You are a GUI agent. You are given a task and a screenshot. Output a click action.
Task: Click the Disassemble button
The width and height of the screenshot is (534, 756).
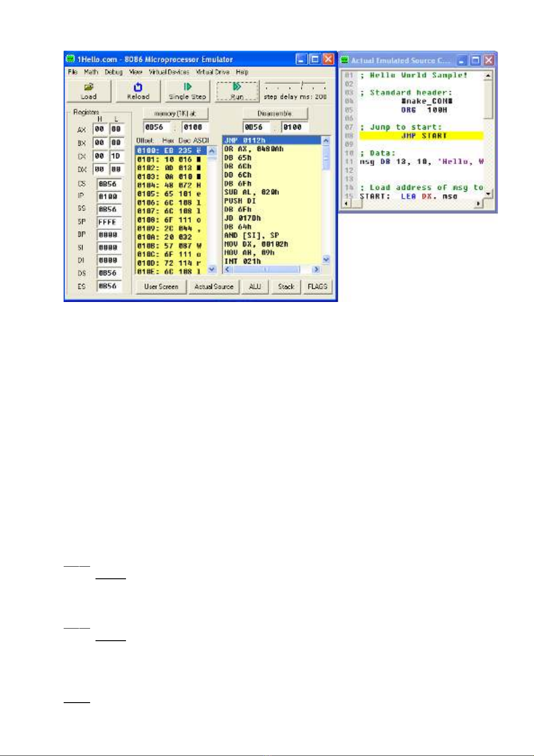click(x=275, y=114)
